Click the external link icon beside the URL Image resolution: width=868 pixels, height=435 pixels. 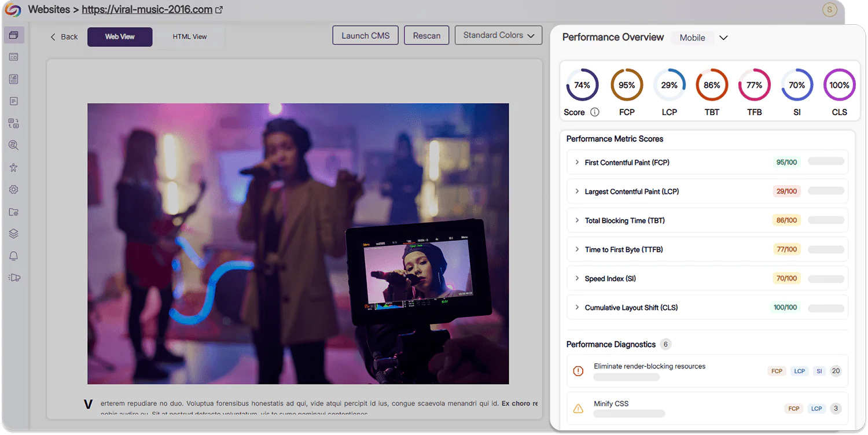219,10
